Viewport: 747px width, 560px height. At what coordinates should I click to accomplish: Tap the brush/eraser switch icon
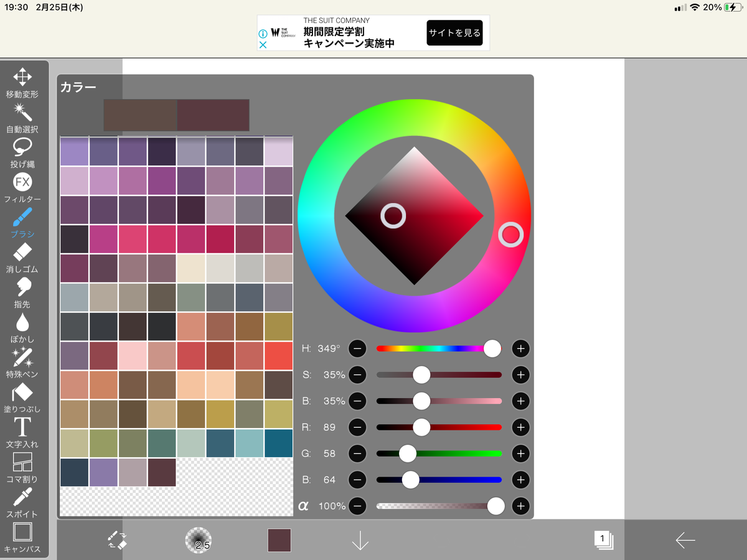117,540
